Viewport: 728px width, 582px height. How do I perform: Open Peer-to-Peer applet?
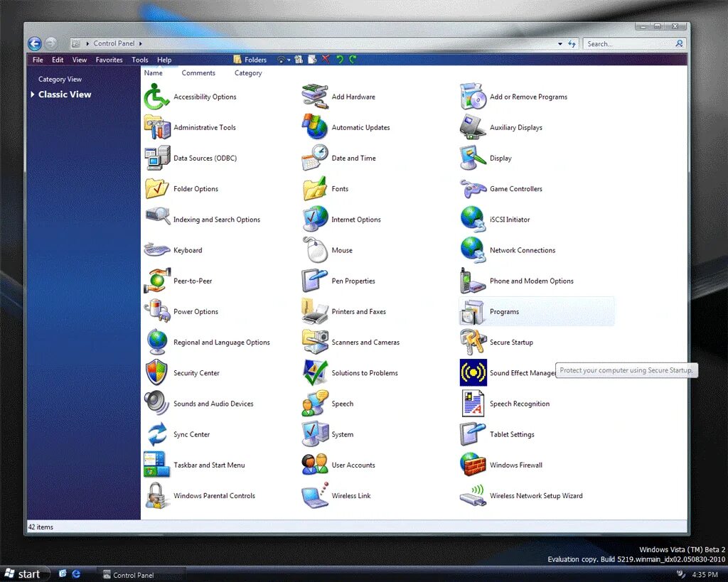coord(178,280)
